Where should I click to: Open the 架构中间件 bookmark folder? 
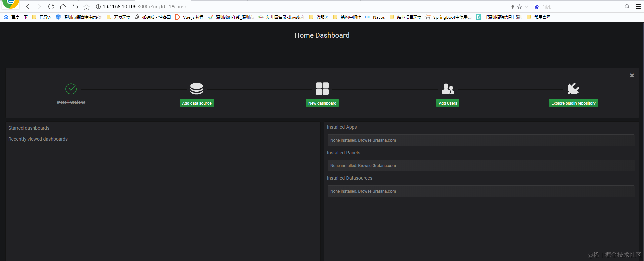pos(347,17)
